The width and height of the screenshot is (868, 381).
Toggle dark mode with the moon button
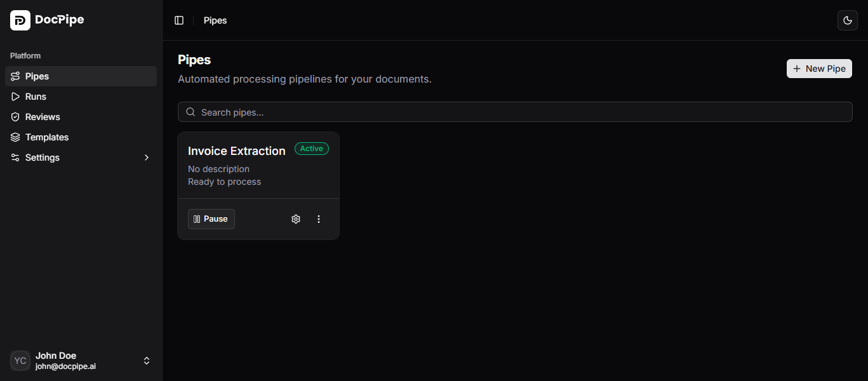tap(848, 20)
